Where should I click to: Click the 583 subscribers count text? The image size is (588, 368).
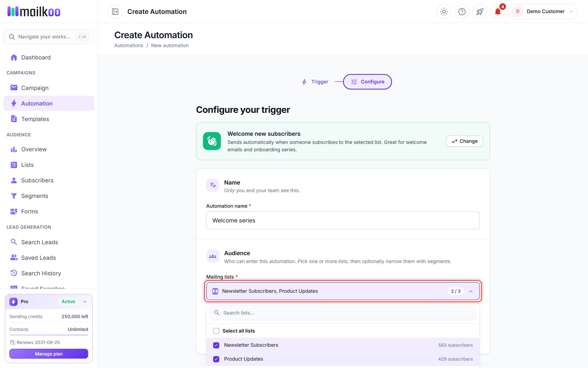point(455,345)
